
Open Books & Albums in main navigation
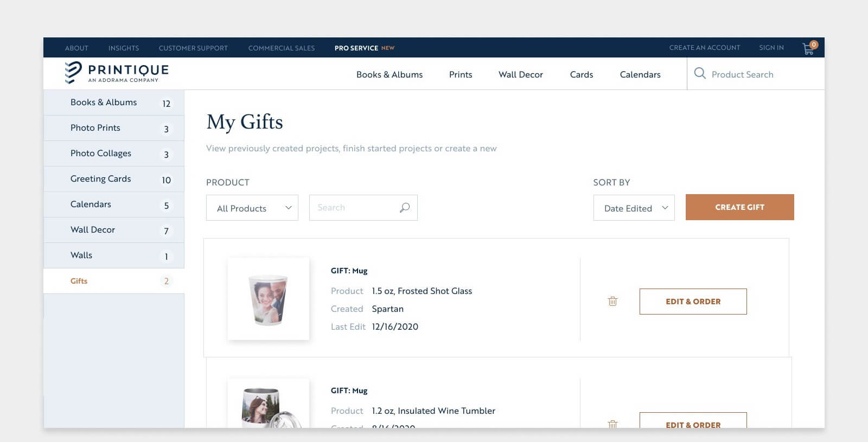click(x=390, y=74)
